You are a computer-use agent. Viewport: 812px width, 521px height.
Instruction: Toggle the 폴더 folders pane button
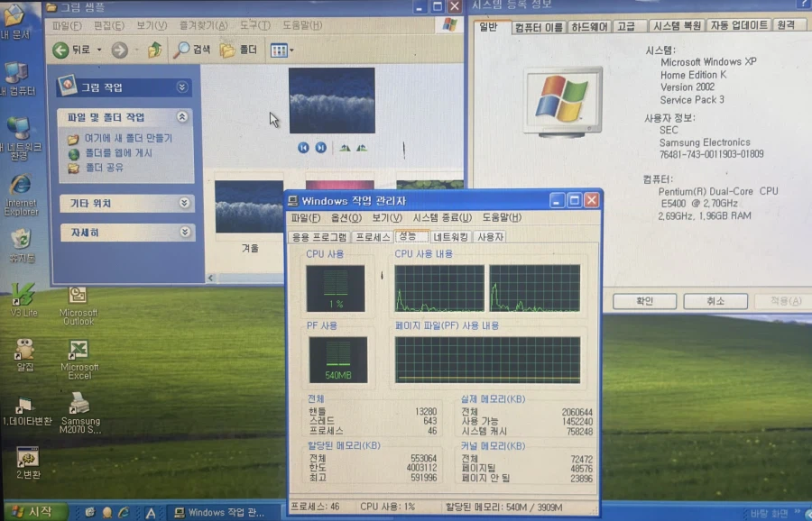pos(239,50)
